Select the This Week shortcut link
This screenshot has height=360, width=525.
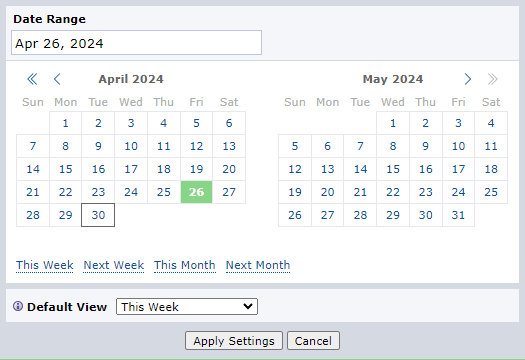45,265
